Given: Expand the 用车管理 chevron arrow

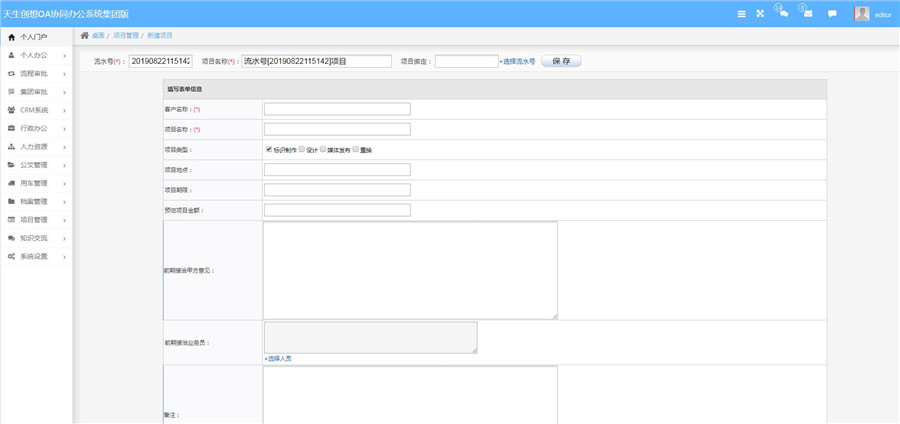Looking at the screenshot, I should 64,184.
